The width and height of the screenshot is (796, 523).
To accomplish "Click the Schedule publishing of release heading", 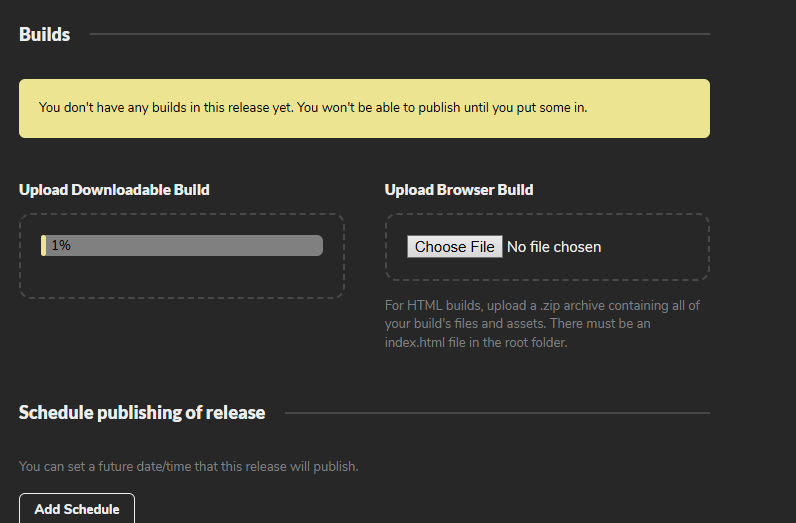I will pos(142,412).
